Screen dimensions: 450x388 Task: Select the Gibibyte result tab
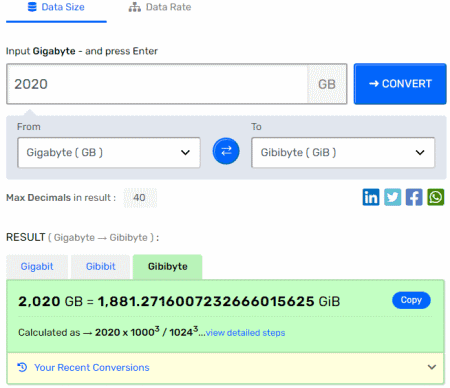pyautogui.click(x=168, y=266)
